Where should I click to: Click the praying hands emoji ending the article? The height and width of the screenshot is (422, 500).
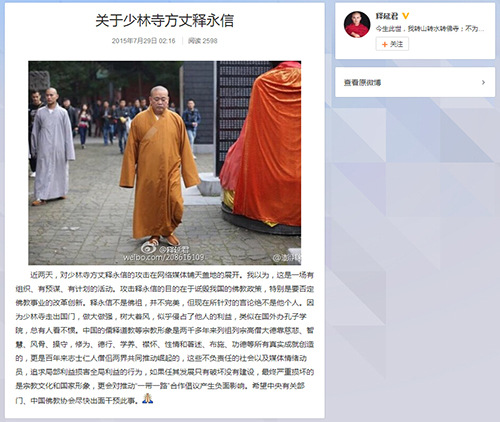[x=147, y=398]
